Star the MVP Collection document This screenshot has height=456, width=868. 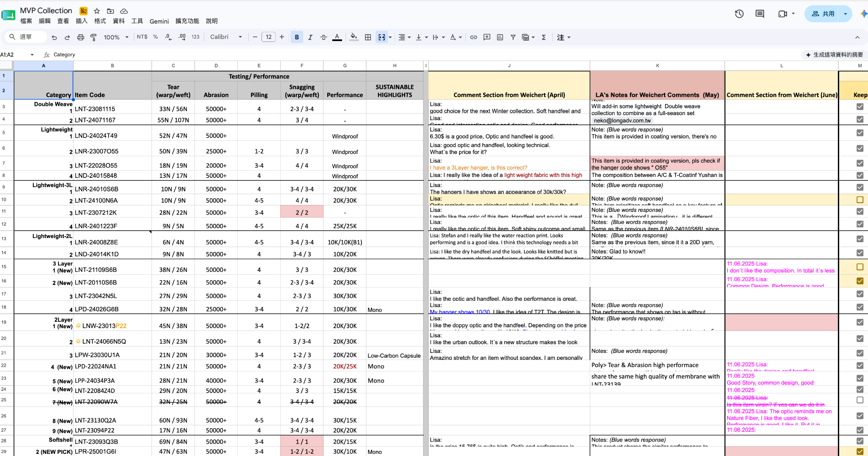pos(97,11)
